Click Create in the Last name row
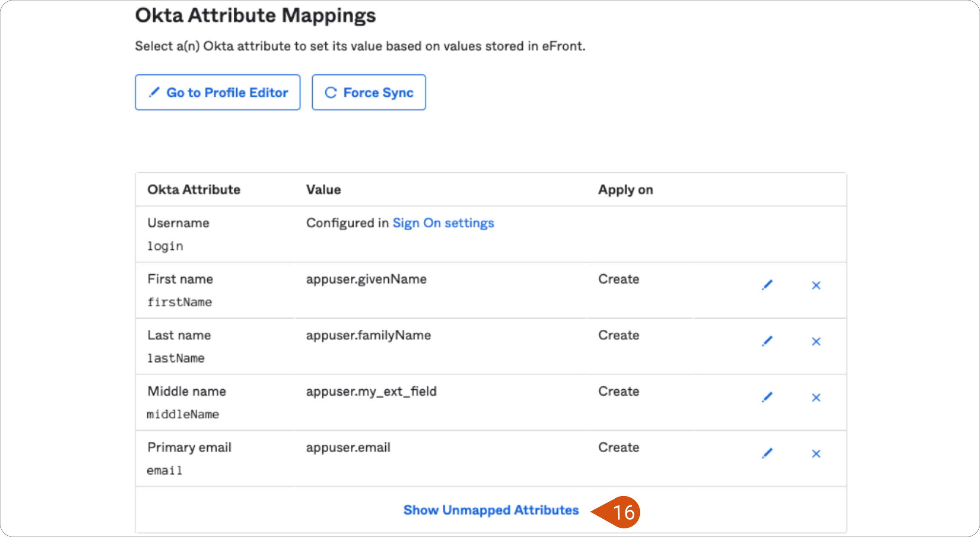980x537 pixels. (619, 335)
